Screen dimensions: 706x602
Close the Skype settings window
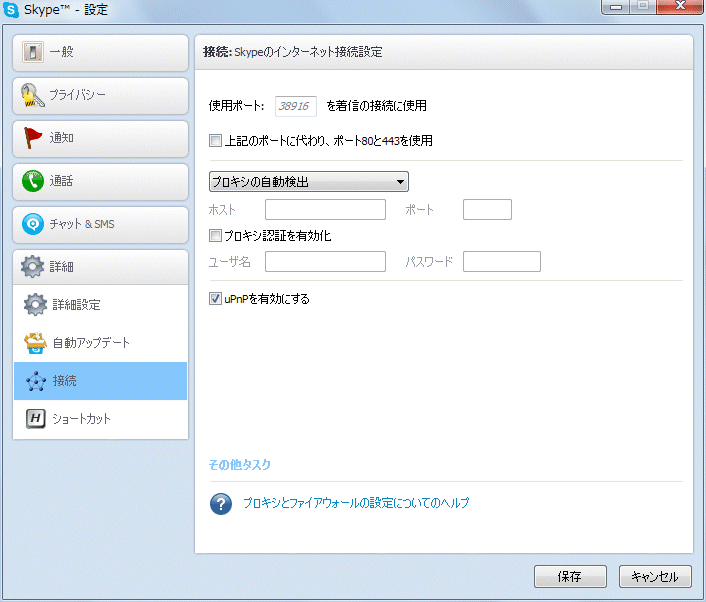[x=680, y=6]
